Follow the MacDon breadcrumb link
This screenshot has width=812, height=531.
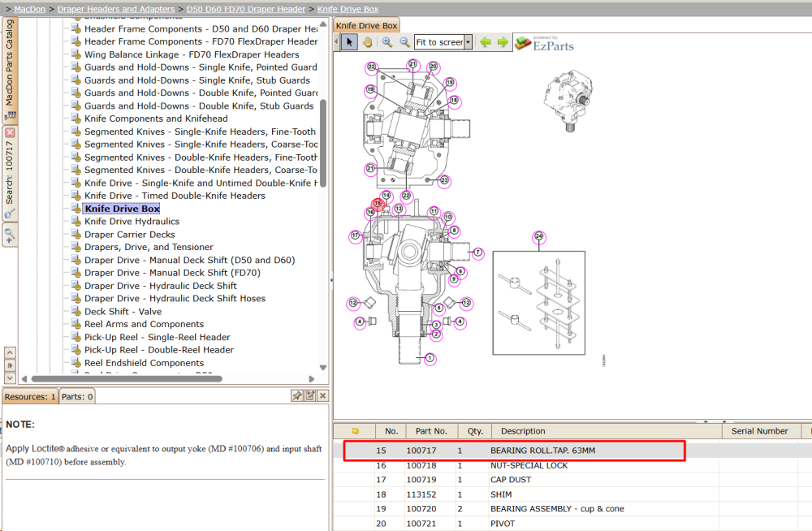point(29,9)
